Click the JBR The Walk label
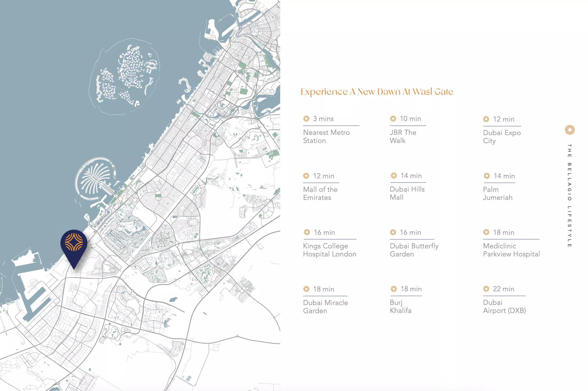 pos(403,136)
